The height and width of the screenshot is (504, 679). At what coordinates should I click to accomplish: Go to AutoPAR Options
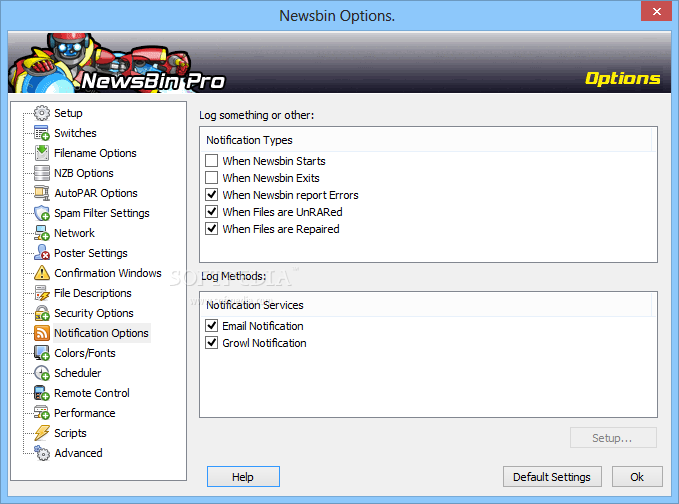click(x=96, y=193)
